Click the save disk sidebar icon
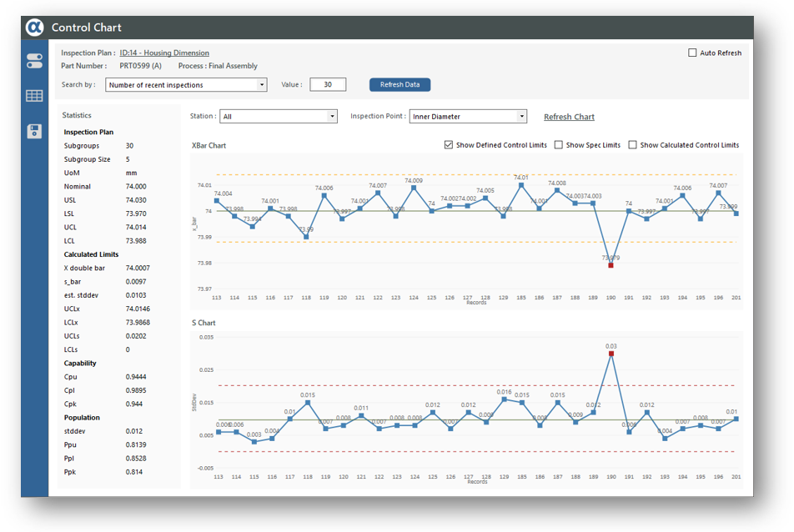The width and height of the screenshot is (794, 532). tap(34, 131)
